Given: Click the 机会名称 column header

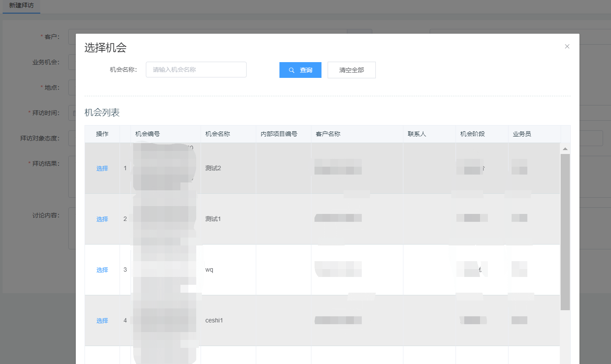Looking at the screenshot, I should pos(218,134).
